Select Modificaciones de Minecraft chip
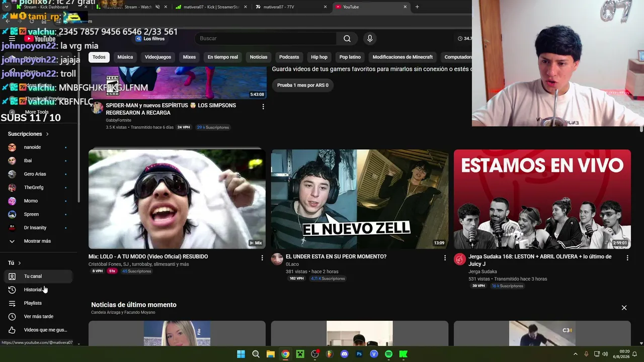The image size is (644, 362). click(x=403, y=57)
